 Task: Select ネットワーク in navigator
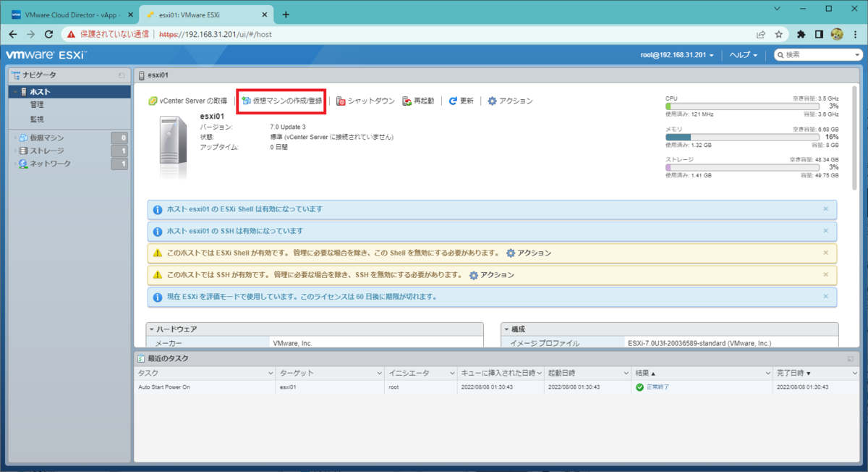pos(51,164)
